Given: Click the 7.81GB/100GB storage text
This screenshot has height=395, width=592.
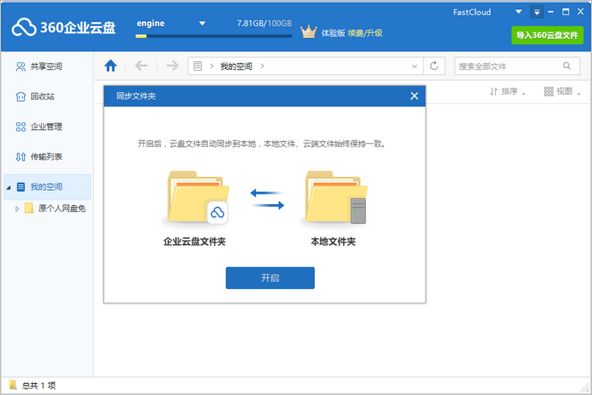Looking at the screenshot, I should coord(264,23).
